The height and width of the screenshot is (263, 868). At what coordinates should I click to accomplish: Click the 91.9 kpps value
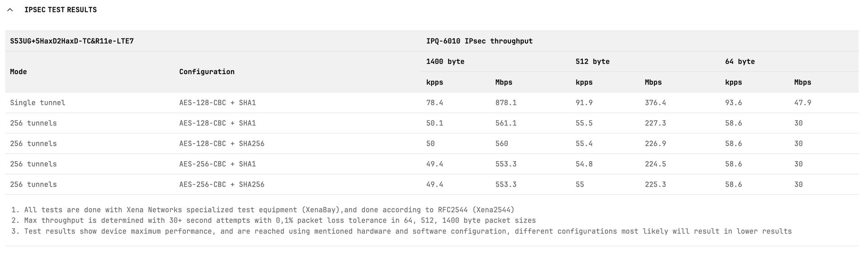click(584, 103)
